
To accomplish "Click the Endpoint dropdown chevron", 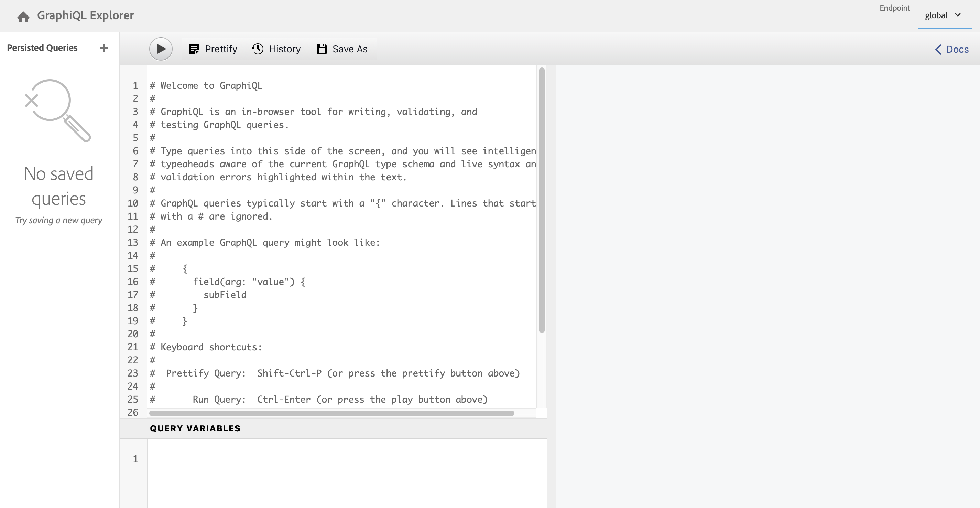I will click(958, 15).
